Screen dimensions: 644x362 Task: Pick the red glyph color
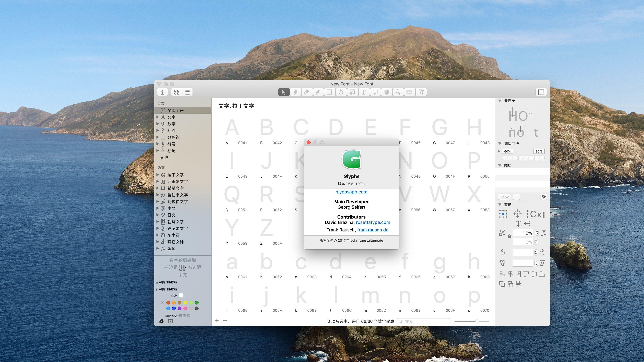[x=168, y=303]
